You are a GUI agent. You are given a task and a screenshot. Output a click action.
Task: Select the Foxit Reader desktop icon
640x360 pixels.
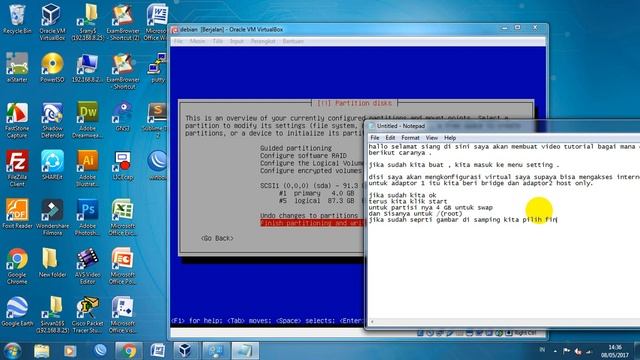point(17,213)
